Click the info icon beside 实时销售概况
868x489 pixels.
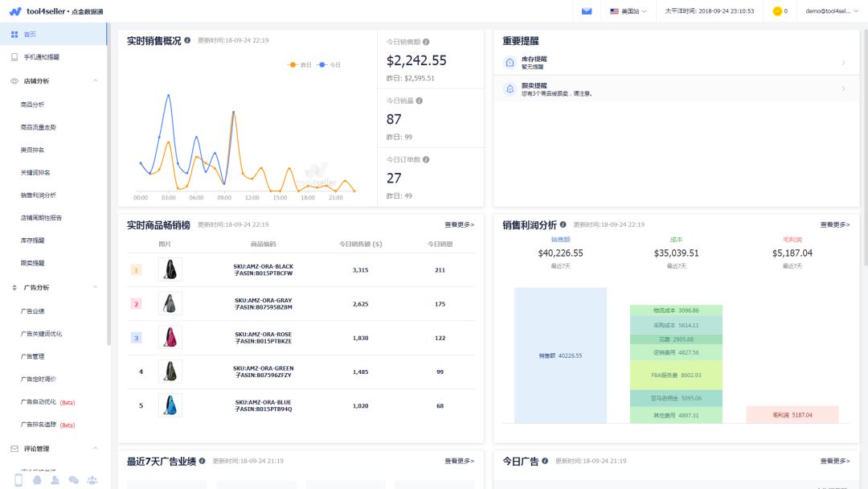pos(187,40)
